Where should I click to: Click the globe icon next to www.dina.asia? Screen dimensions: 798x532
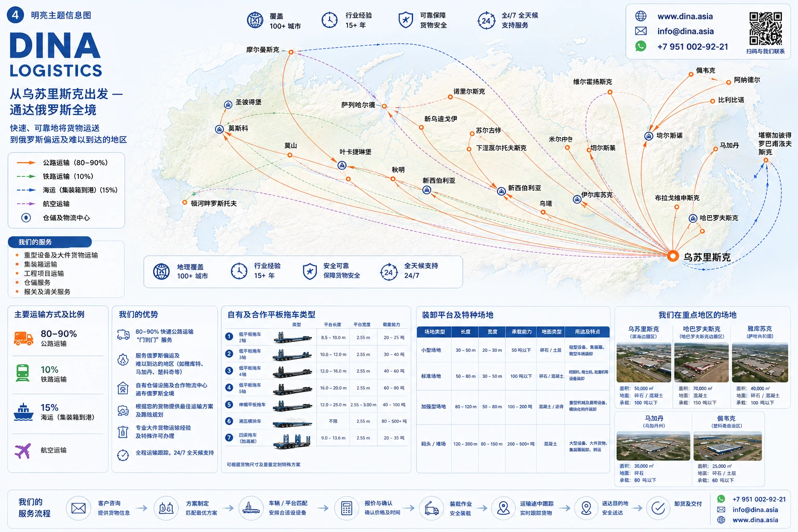[x=641, y=16]
